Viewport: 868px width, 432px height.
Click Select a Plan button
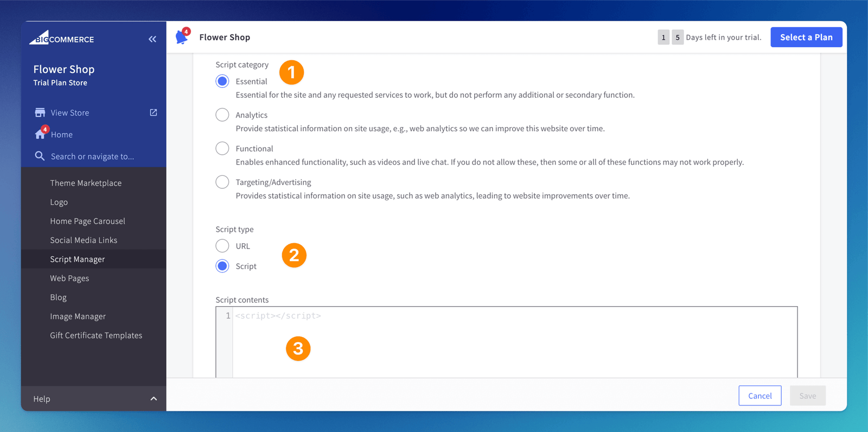806,37
